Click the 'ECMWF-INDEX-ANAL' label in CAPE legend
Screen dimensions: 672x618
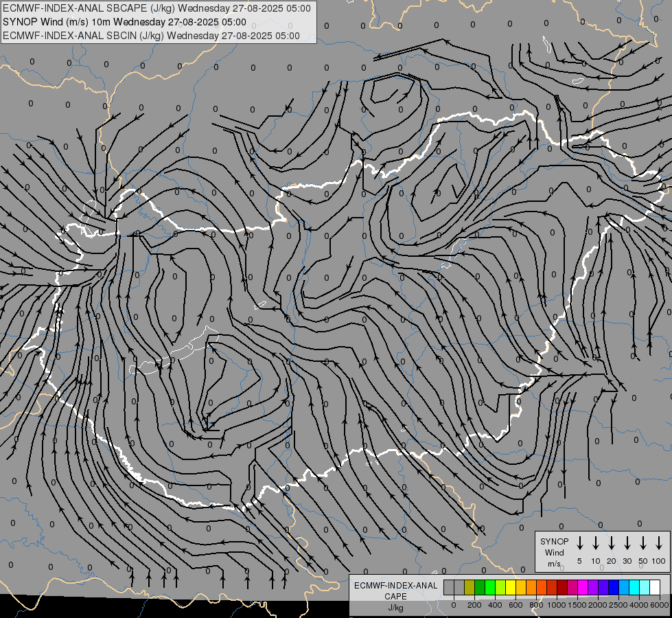click(395, 586)
